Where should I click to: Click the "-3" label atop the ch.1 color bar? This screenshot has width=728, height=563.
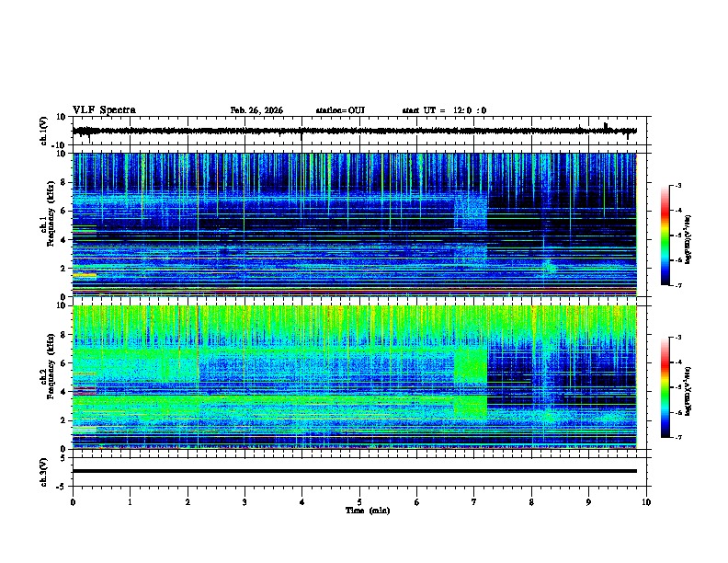point(677,185)
